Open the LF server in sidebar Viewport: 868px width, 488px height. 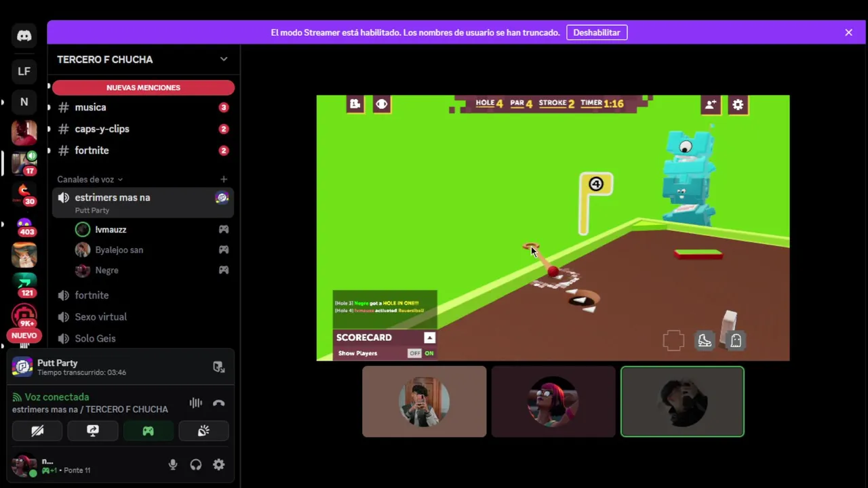coord(24,71)
